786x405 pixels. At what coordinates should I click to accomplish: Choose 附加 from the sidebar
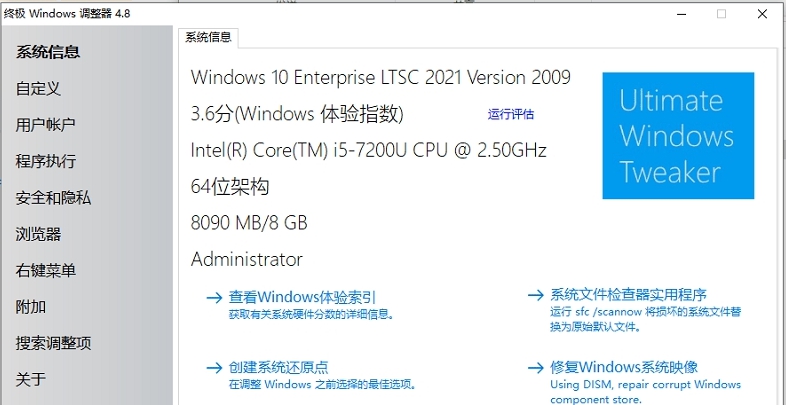click(x=31, y=307)
